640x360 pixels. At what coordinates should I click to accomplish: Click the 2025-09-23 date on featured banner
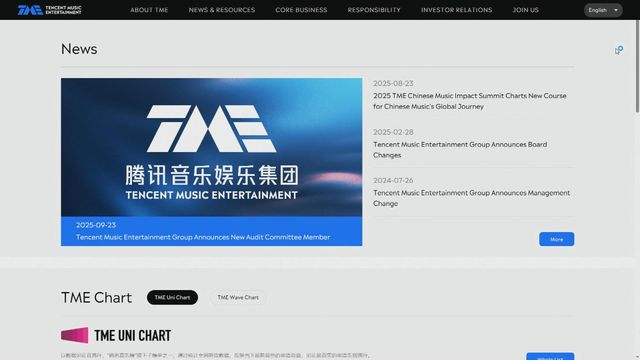point(96,225)
